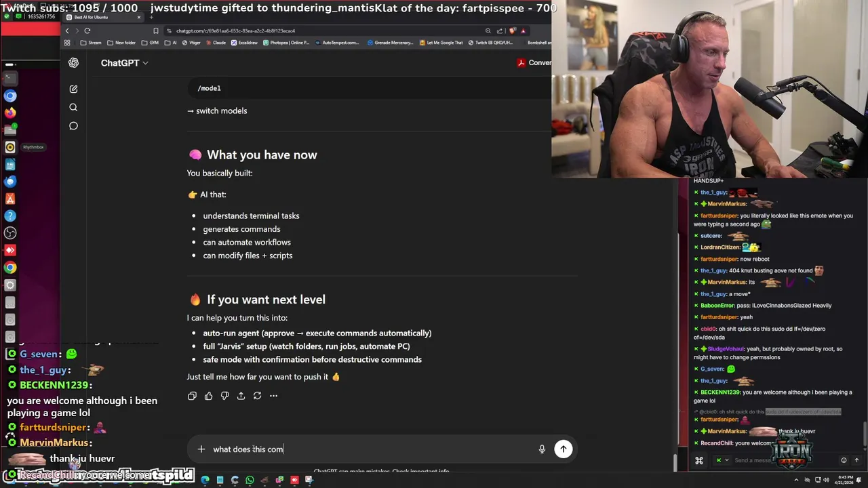
Task: Share the ChatGPT response
Action: coord(241,396)
